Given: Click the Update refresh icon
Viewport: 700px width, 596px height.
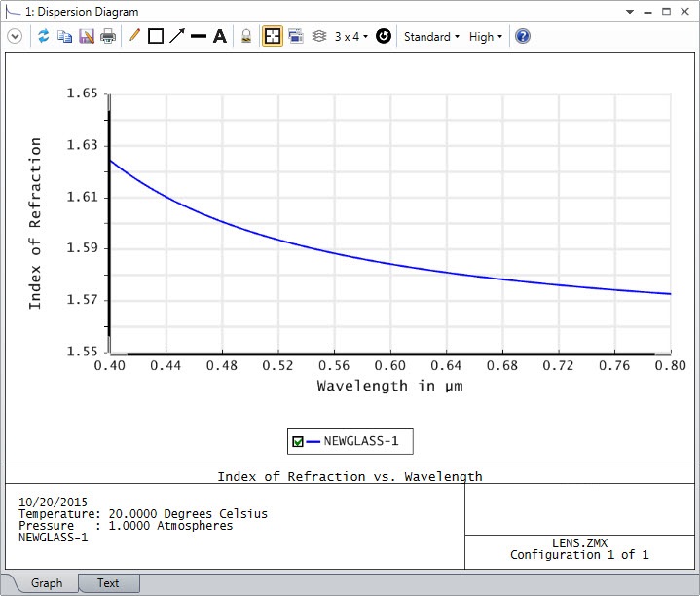Looking at the screenshot, I should [43, 36].
